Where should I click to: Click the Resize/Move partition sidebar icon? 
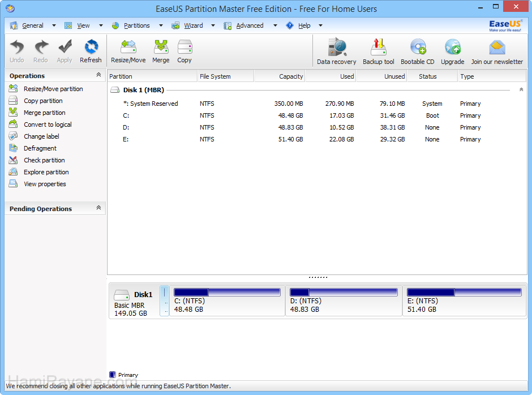pos(13,89)
